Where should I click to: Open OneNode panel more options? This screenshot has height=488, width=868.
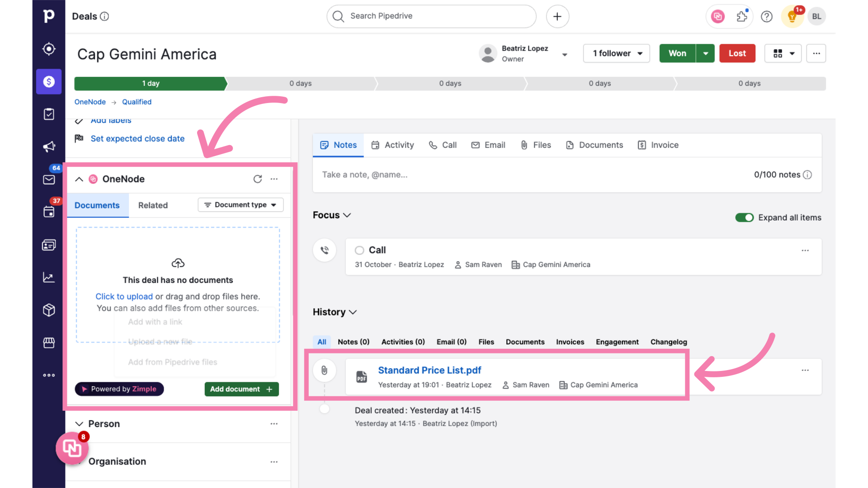(274, 179)
